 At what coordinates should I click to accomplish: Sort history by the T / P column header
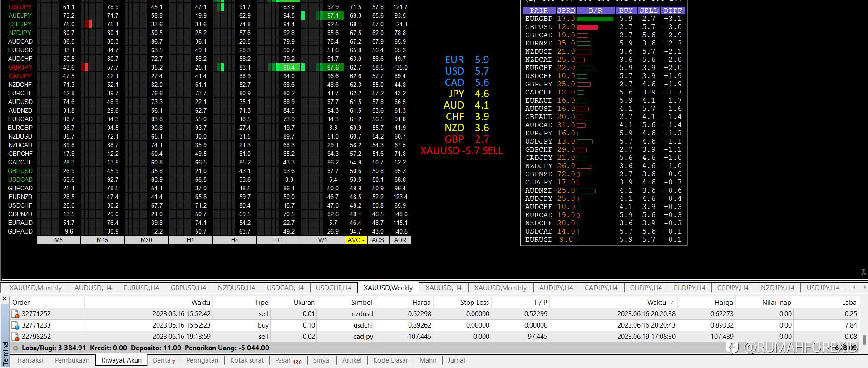521,303
